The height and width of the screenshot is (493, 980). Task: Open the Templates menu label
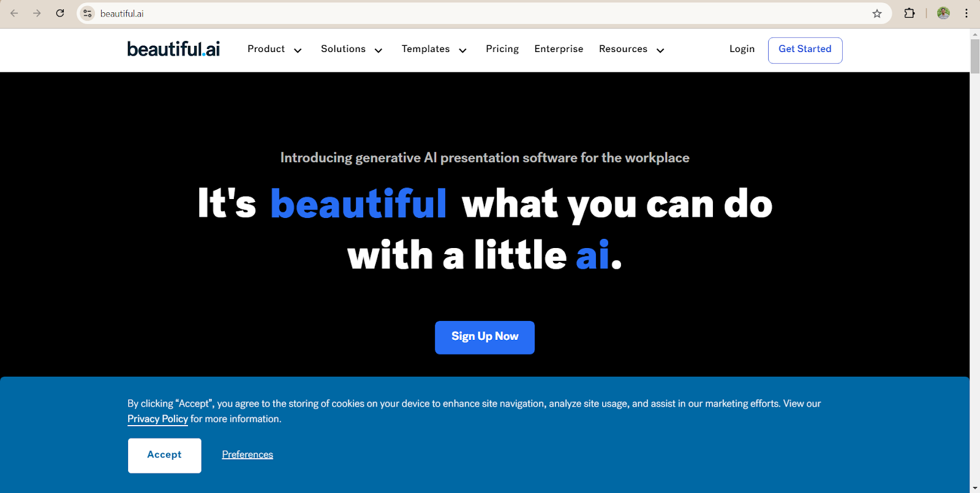click(x=426, y=49)
